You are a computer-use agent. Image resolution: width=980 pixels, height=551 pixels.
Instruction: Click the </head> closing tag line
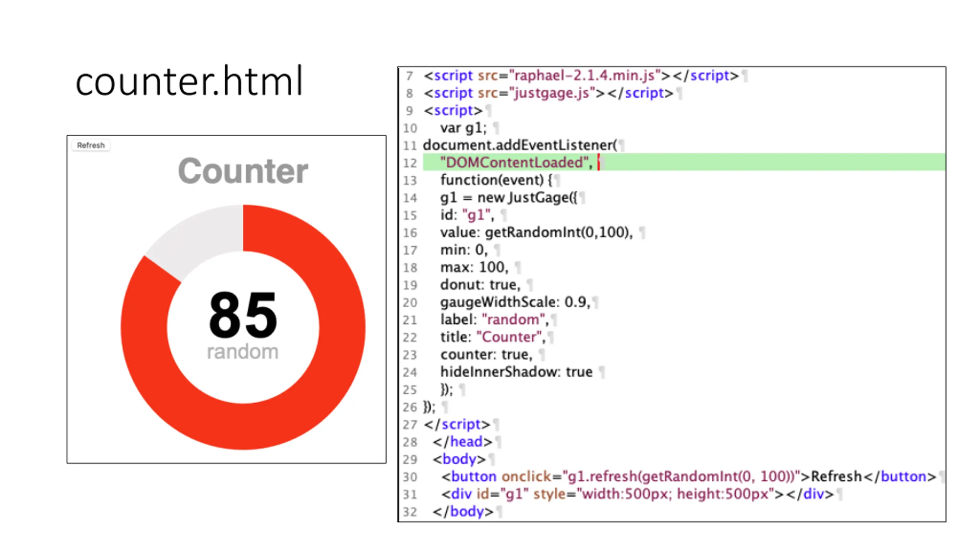click(x=462, y=442)
